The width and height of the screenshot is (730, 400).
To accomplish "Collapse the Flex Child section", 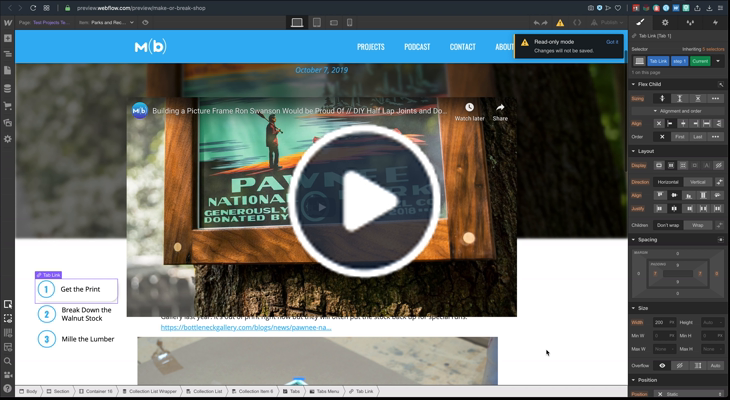I will pos(634,84).
